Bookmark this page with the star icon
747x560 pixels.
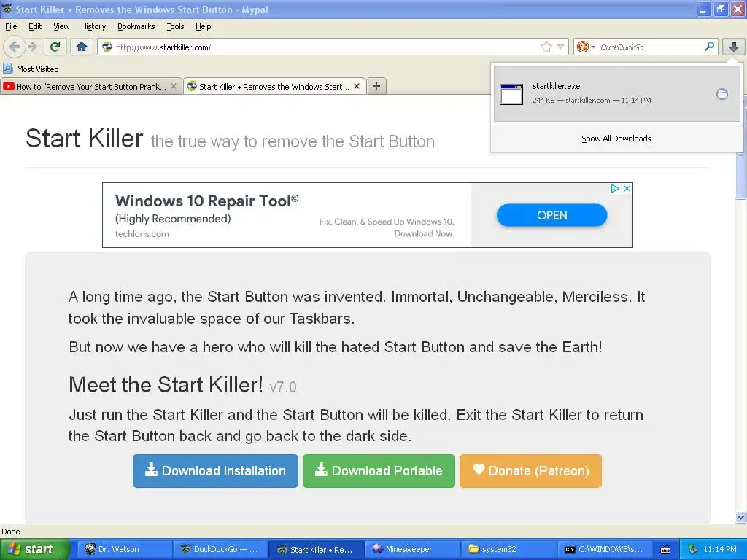click(546, 47)
